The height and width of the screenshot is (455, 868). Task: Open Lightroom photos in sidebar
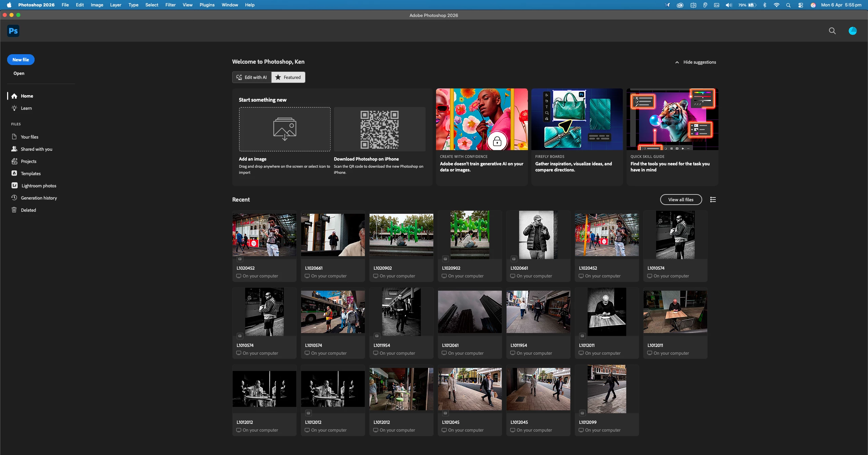pyautogui.click(x=38, y=186)
